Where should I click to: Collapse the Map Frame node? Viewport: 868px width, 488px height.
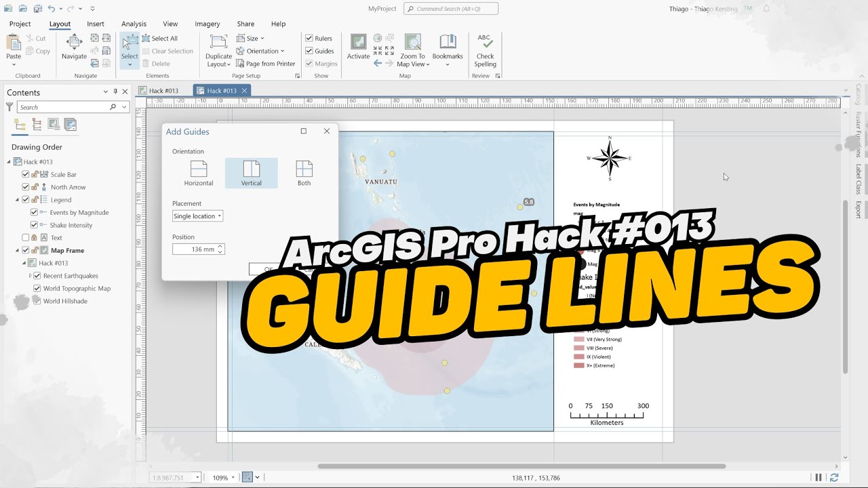point(18,250)
